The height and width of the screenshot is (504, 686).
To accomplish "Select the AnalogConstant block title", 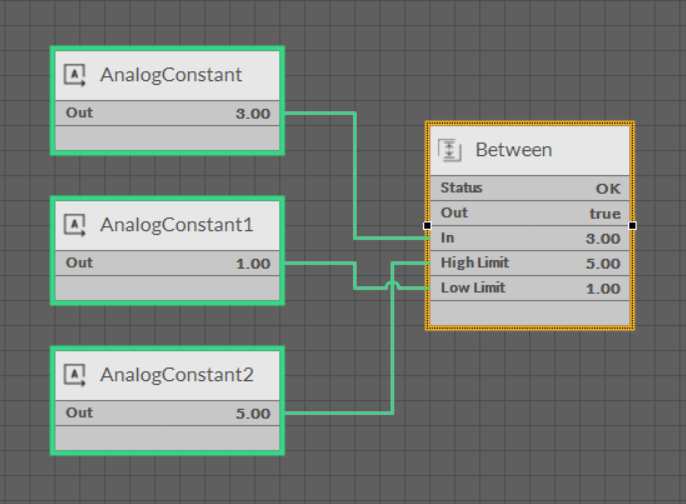I will (171, 75).
